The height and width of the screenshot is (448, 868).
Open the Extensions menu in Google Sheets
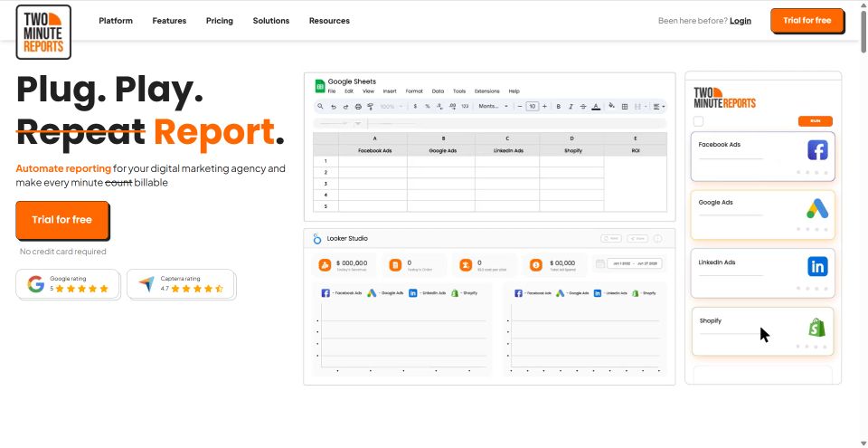click(x=487, y=91)
